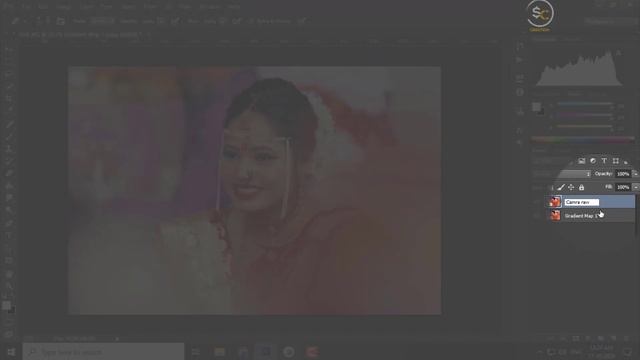Click the Gradient Map 1 layer thumbnail

click(x=555, y=215)
